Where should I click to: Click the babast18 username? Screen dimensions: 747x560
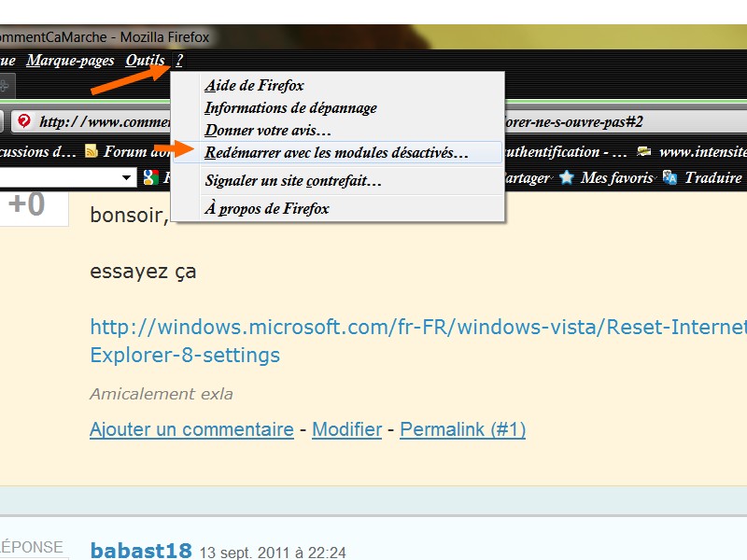coord(141,551)
